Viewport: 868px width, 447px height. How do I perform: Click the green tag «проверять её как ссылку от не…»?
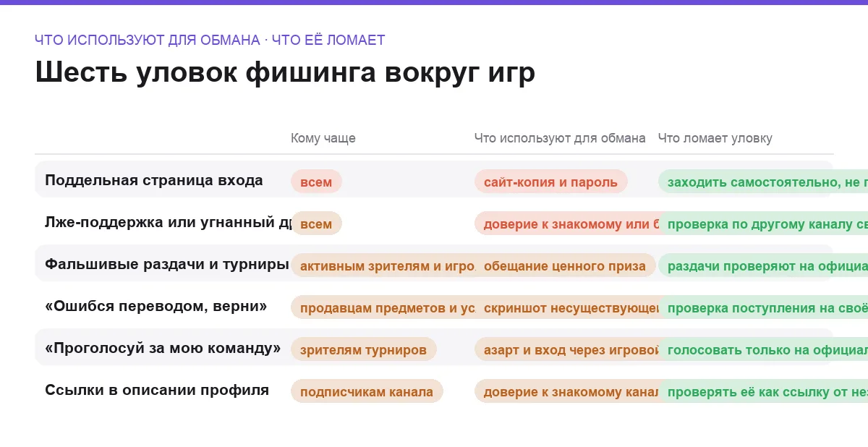pyautogui.click(x=763, y=391)
